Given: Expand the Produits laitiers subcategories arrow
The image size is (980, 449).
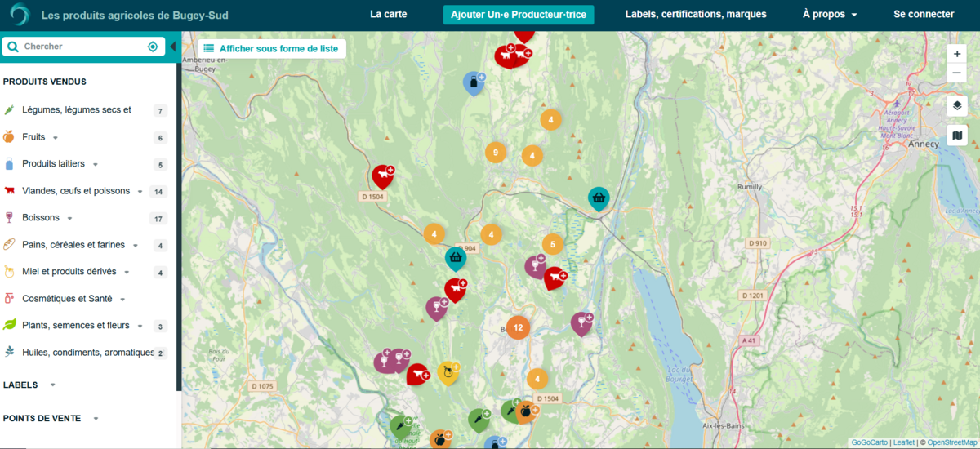Looking at the screenshot, I should click(x=96, y=165).
